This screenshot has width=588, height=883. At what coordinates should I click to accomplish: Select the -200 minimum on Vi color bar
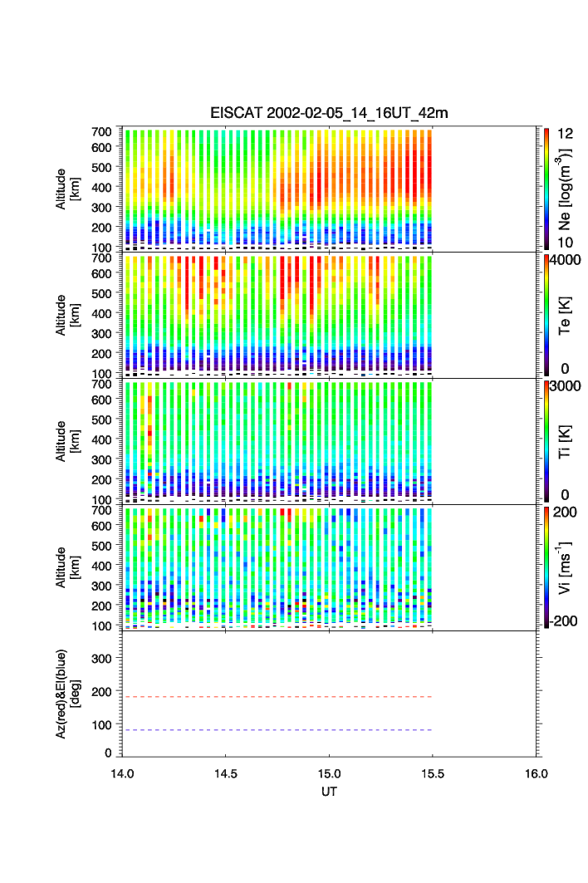click(566, 621)
